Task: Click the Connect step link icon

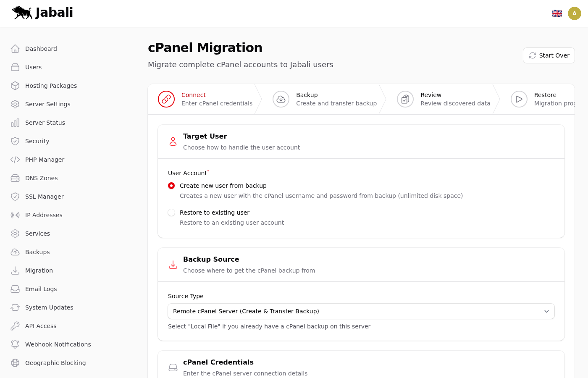Action: pos(166,99)
